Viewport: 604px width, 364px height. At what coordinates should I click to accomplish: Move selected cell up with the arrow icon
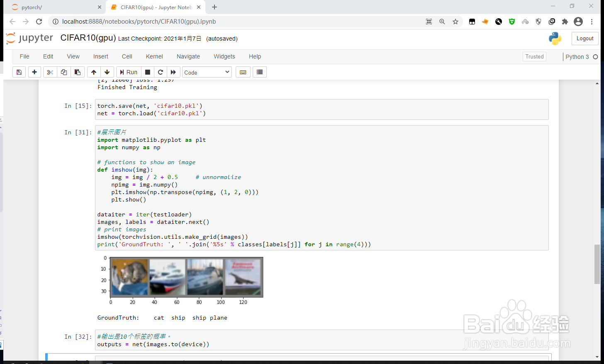click(x=94, y=72)
